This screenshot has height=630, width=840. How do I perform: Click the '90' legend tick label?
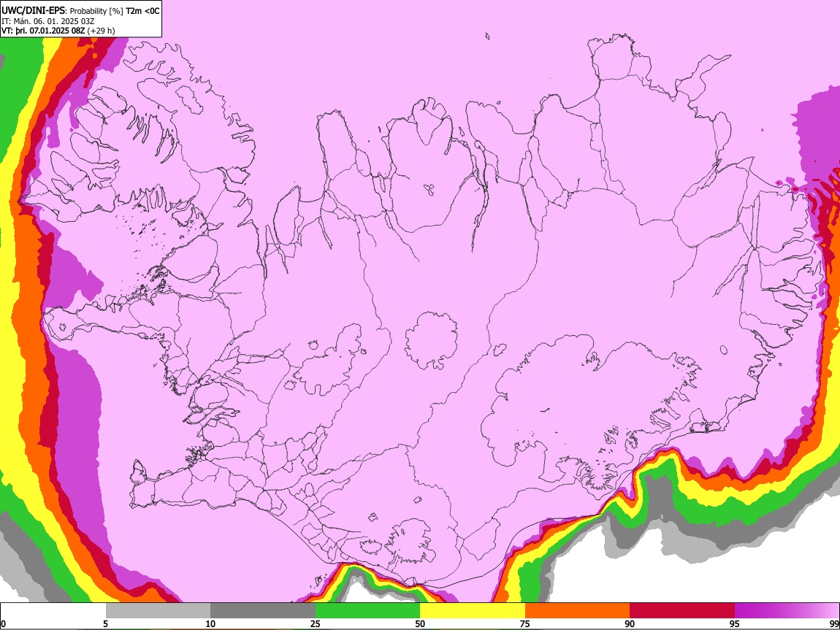630,624
